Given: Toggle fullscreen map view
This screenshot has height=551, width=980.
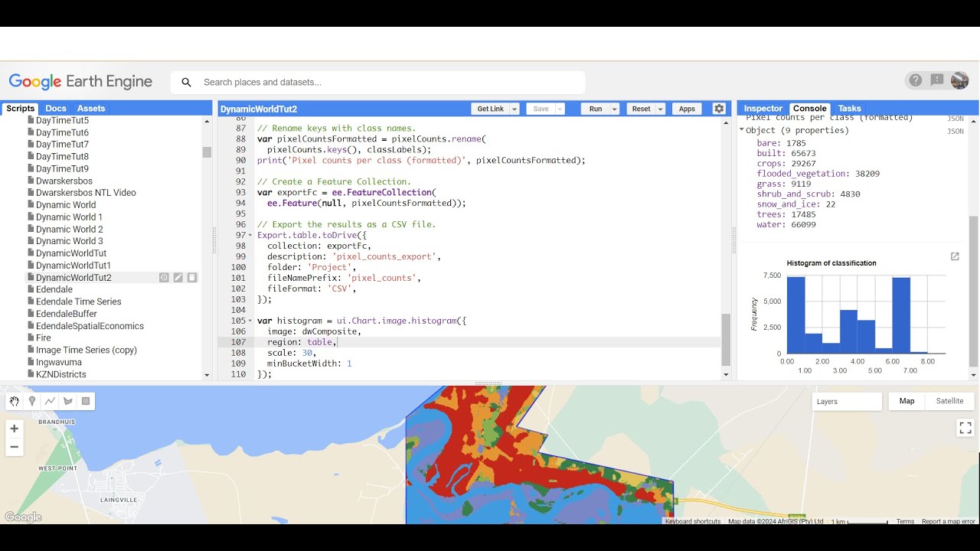Looking at the screenshot, I should (965, 429).
